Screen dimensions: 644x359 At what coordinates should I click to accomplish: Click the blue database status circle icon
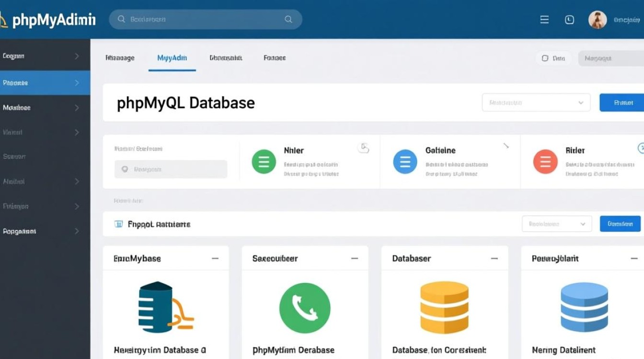pyautogui.click(x=404, y=161)
